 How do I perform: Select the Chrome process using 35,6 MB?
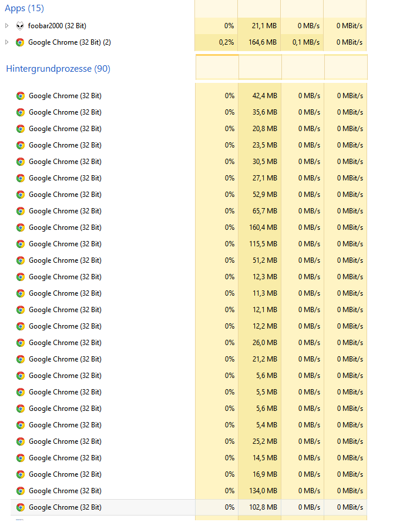click(x=189, y=112)
